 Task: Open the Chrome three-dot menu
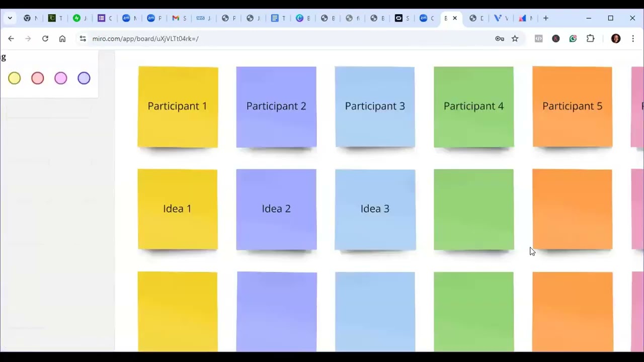(633, 38)
